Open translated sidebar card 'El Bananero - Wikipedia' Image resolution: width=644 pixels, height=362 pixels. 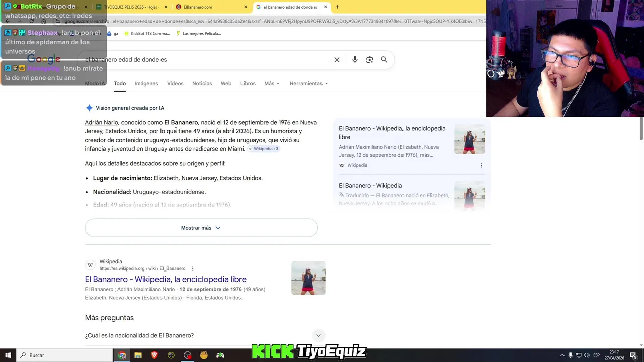point(370,186)
